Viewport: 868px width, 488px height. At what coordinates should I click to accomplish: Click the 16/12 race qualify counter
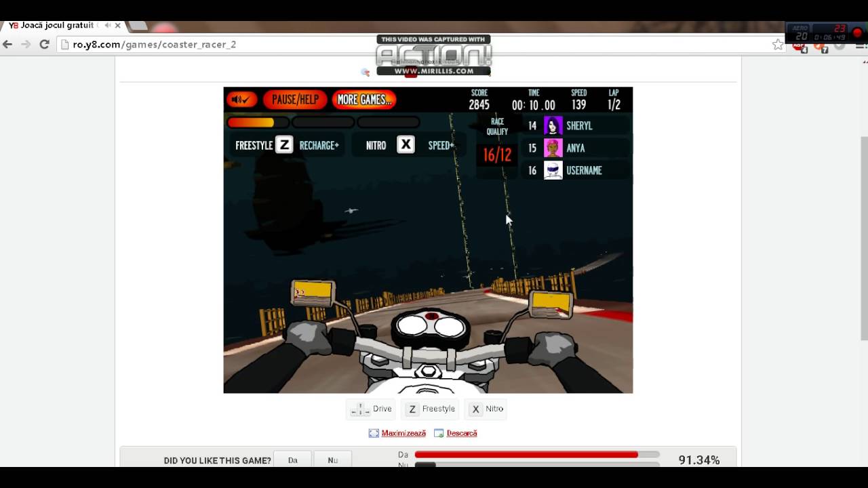pos(497,155)
